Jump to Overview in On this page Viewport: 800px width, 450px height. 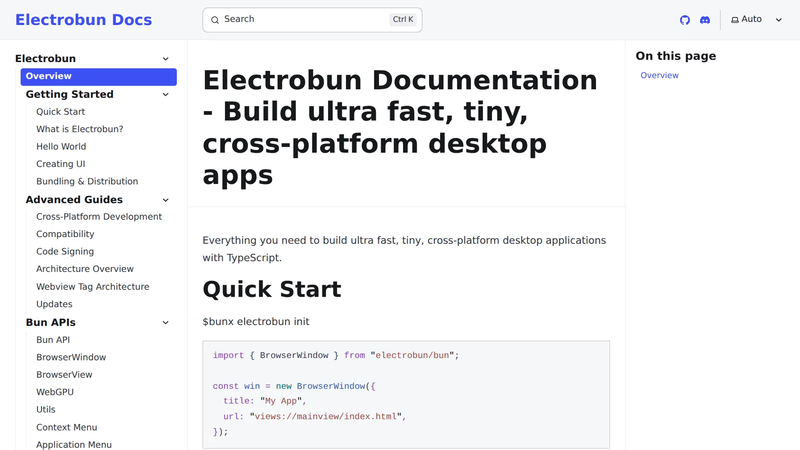tap(659, 75)
